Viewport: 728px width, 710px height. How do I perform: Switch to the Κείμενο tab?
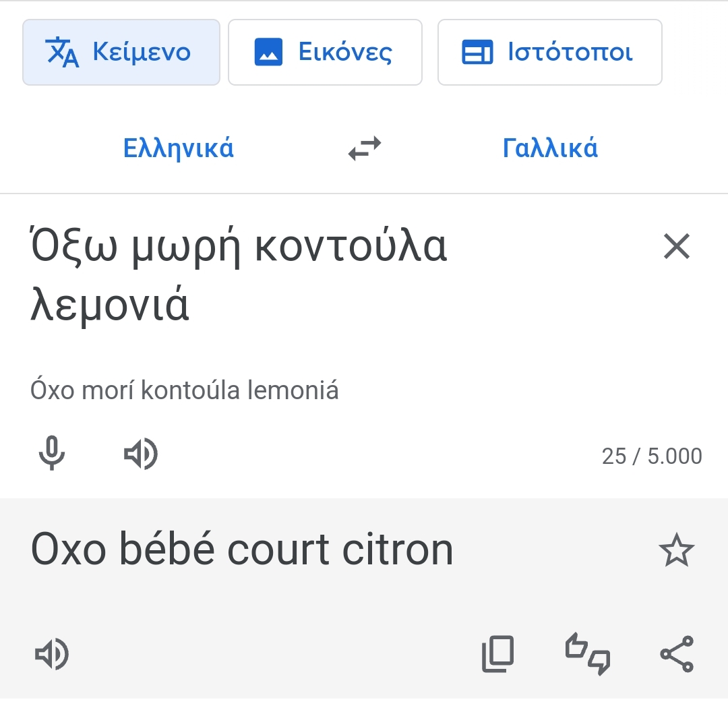121,53
